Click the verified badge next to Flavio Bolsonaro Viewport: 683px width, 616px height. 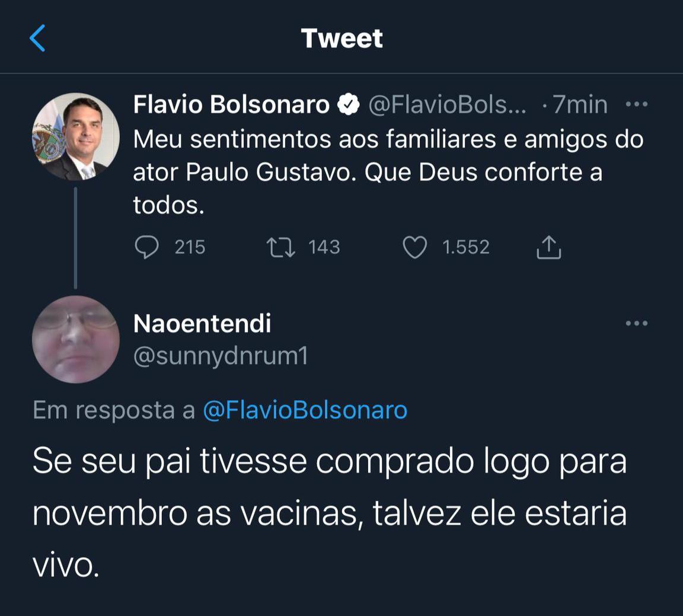coord(349,105)
